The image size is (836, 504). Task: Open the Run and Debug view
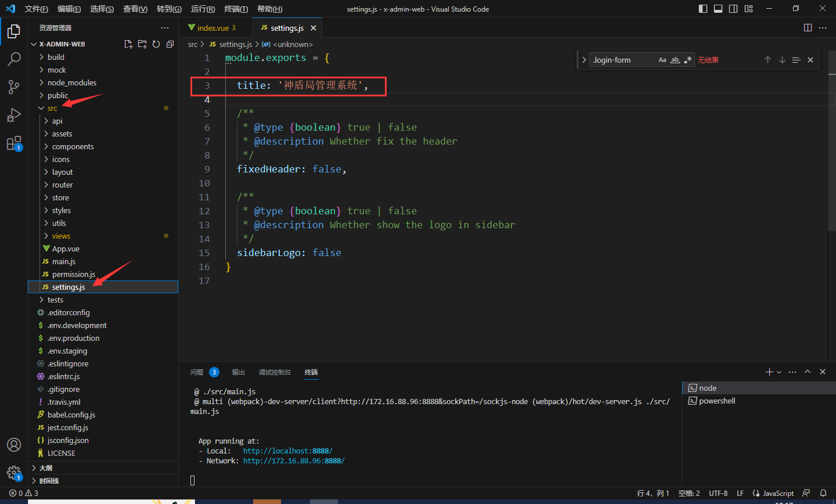14,115
